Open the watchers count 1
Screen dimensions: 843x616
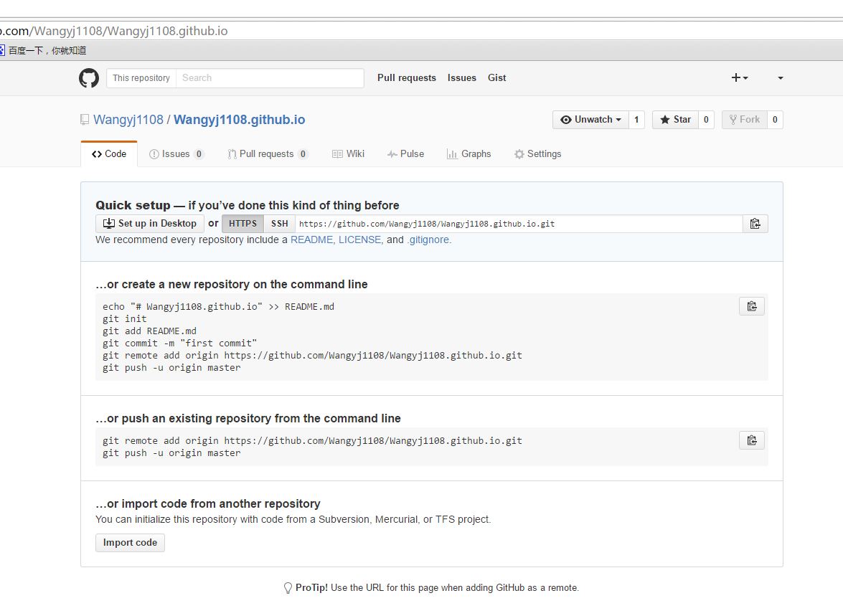(636, 119)
